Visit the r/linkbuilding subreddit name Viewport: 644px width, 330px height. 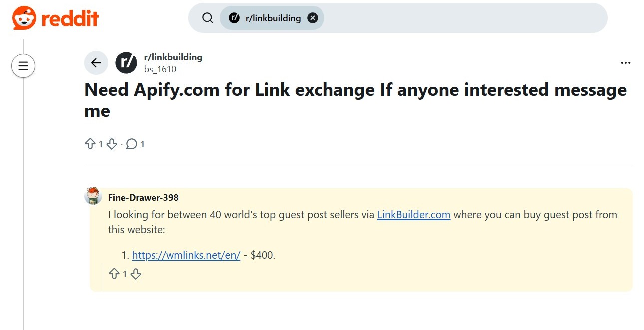173,57
